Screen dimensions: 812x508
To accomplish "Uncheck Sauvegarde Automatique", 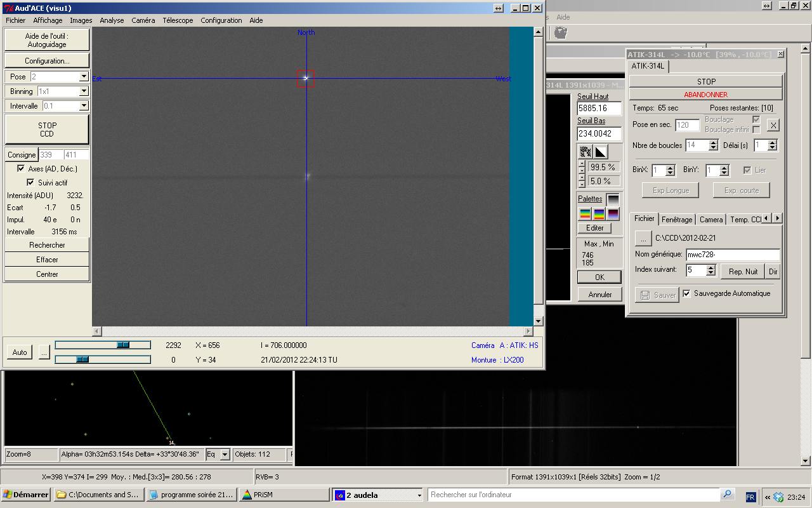I will coord(686,293).
